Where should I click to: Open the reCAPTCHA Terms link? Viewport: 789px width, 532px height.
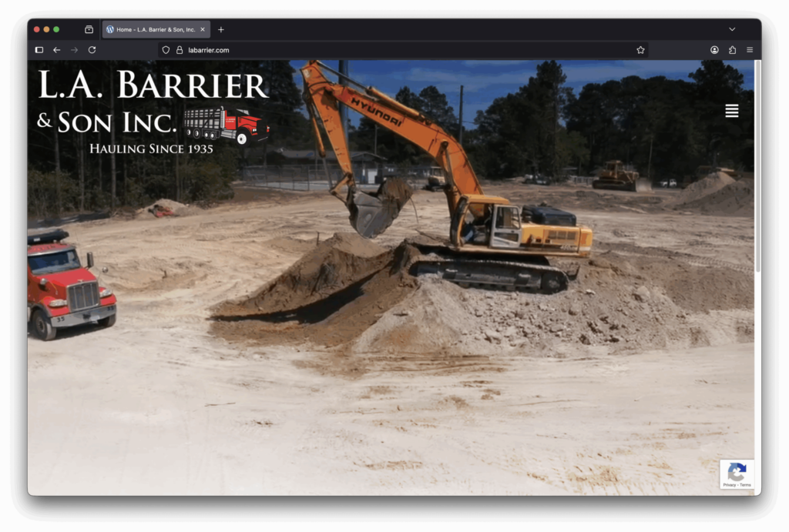[x=745, y=485]
